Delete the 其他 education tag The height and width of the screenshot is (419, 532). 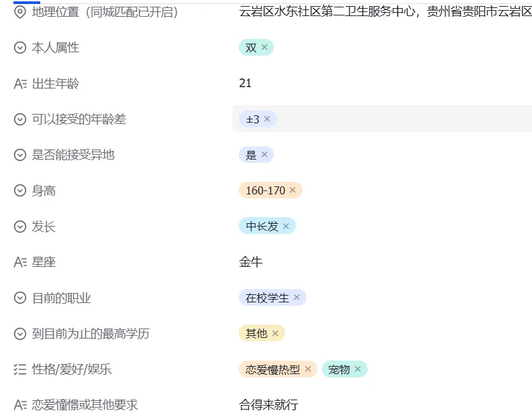pyautogui.click(x=275, y=333)
